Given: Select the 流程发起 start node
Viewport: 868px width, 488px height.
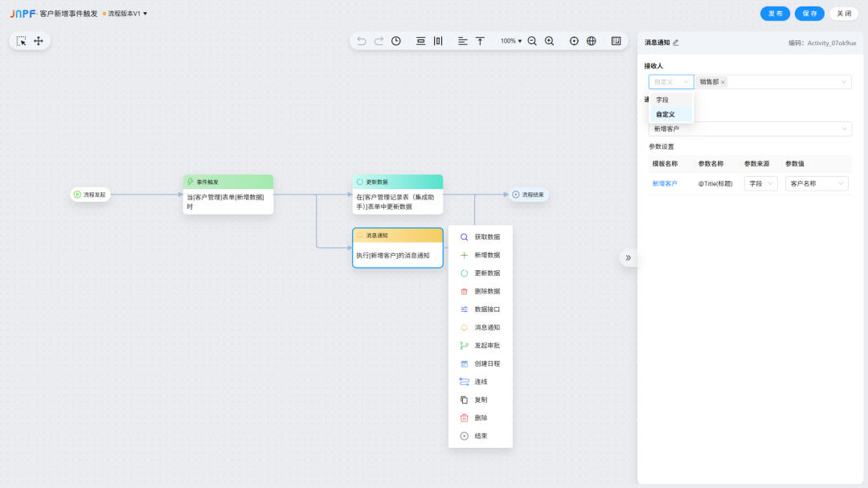Looking at the screenshot, I should (x=90, y=195).
